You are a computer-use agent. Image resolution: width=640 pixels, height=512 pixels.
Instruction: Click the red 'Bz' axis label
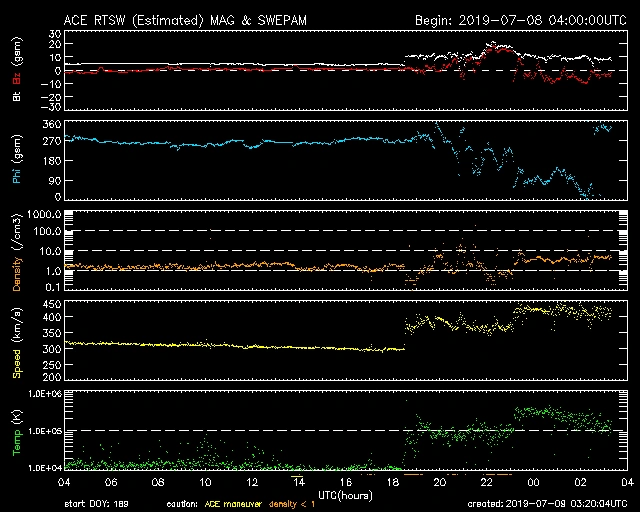coord(17,78)
